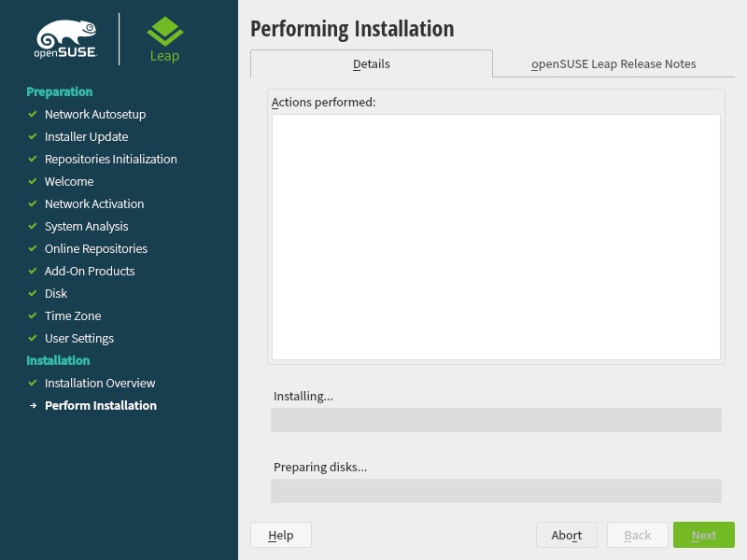Click the openSUSE chameleon logo

(x=65, y=39)
